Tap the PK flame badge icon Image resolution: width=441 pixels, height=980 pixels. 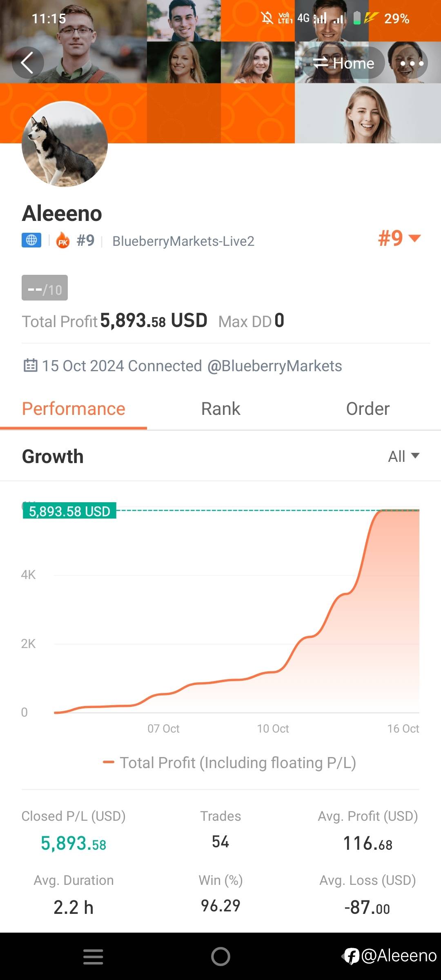coord(63,241)
